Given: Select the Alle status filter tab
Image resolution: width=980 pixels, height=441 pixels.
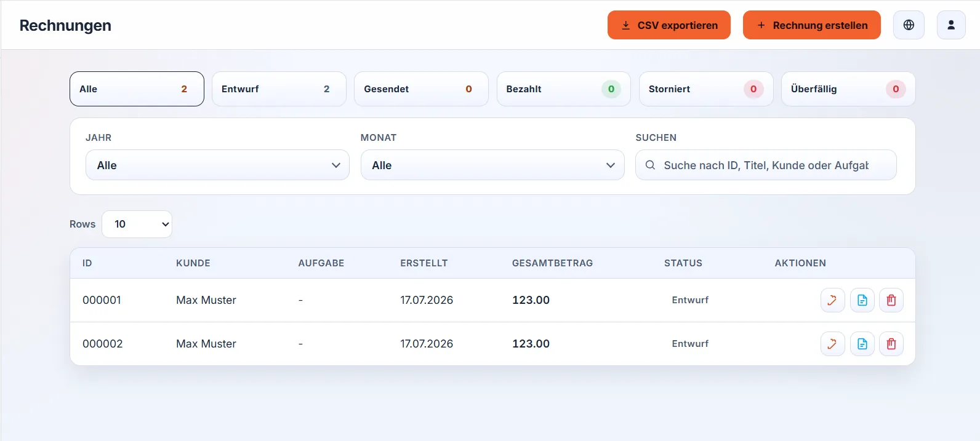Looking at the screenshot, I should (x=137, y=89).
